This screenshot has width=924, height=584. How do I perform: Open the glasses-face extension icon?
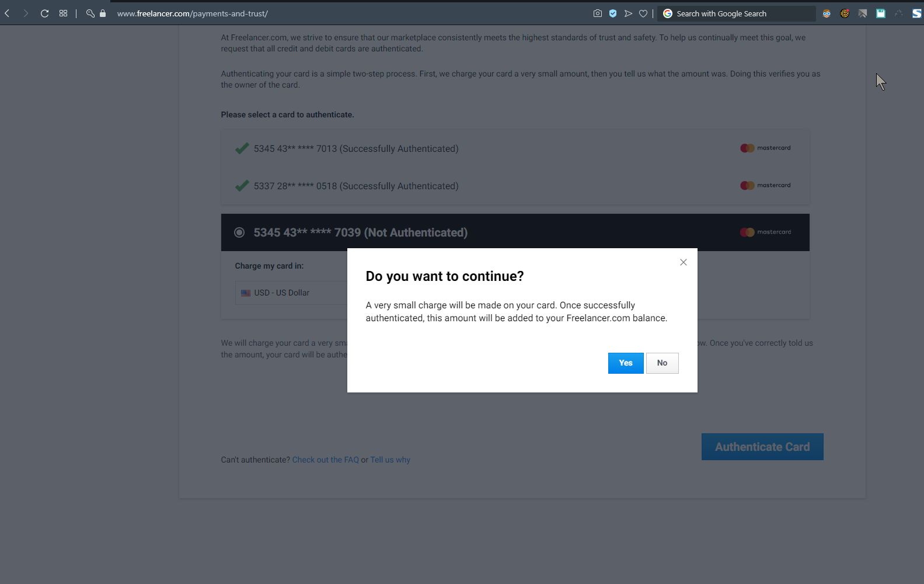[x=827, y=13]
